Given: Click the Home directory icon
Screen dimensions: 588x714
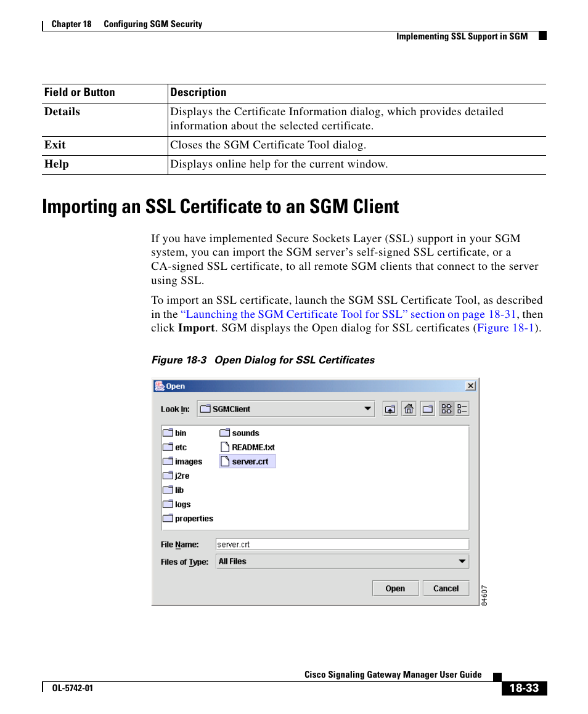Looking at the screenshot, I should (x=409, y=409).
